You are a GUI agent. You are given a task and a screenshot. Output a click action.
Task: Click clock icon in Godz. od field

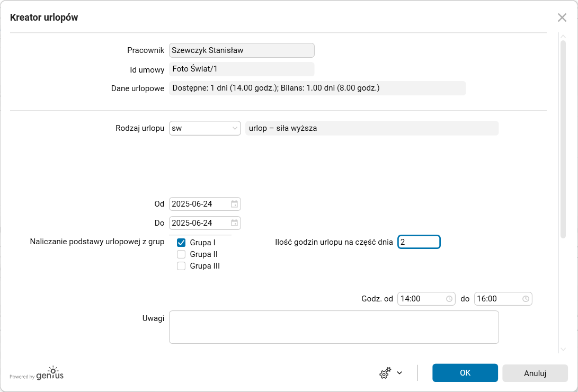point(449,299)
